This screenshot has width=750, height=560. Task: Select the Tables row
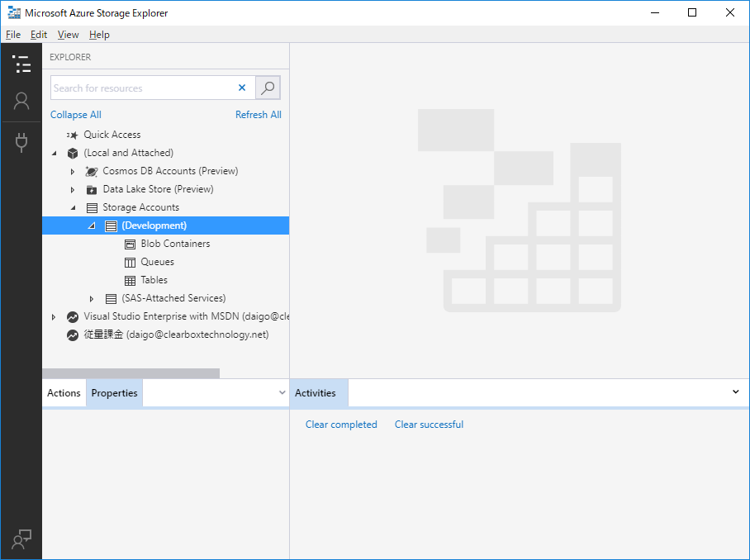point(165,280)
